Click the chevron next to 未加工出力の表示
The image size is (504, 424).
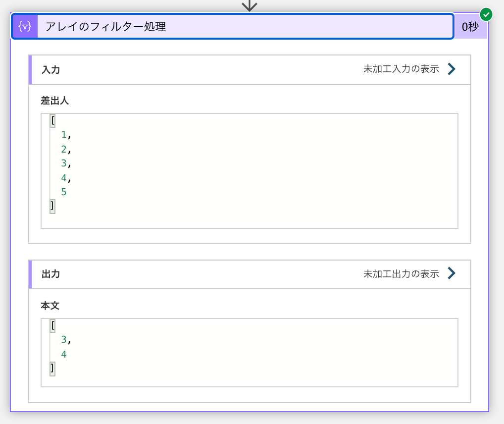tap(452, 273)
